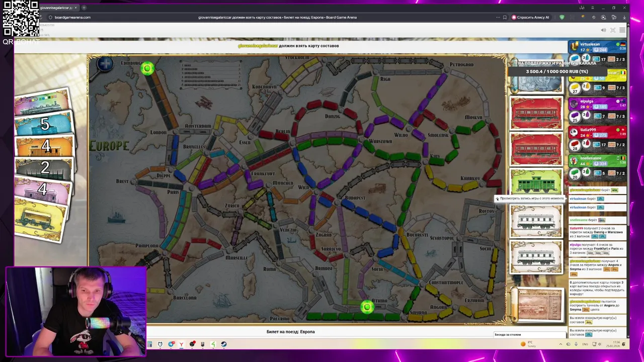Enter fullscreen mode via square icon

[x=613, y=30]
